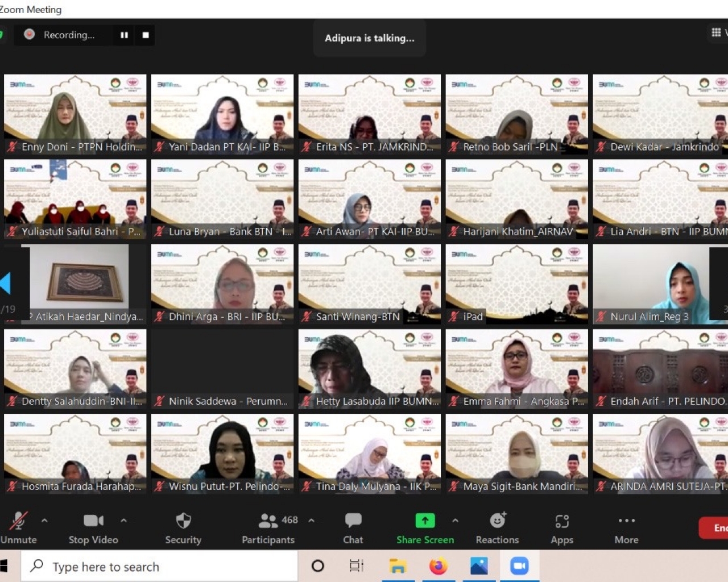Click the Windows taskbar search box
The width and height of the screenshot is (728, 582).
click(159, 567)
